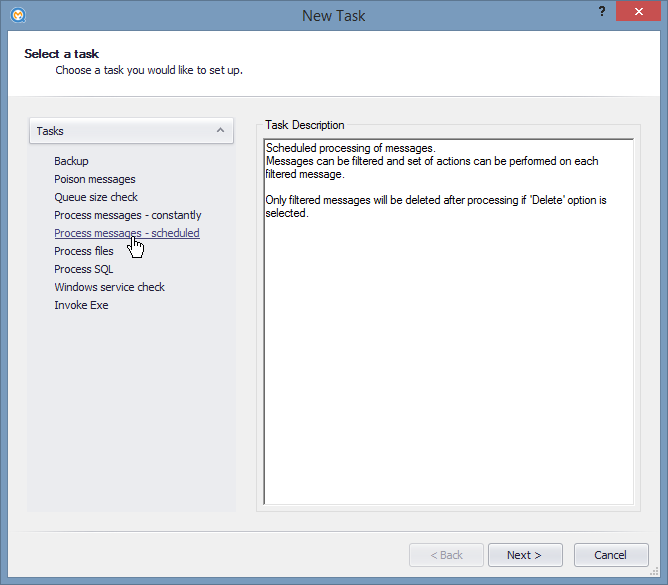Open help via the question mark icon
This screenshot has height=585, width=668.
(x=602, y=12)
